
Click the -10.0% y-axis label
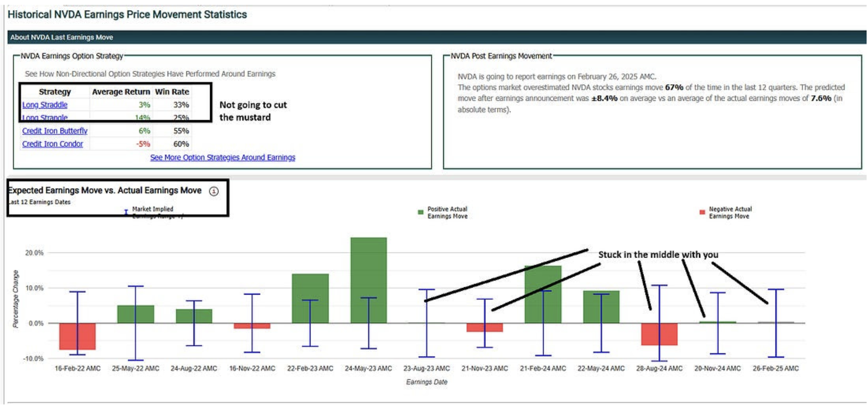coord(33,358)
